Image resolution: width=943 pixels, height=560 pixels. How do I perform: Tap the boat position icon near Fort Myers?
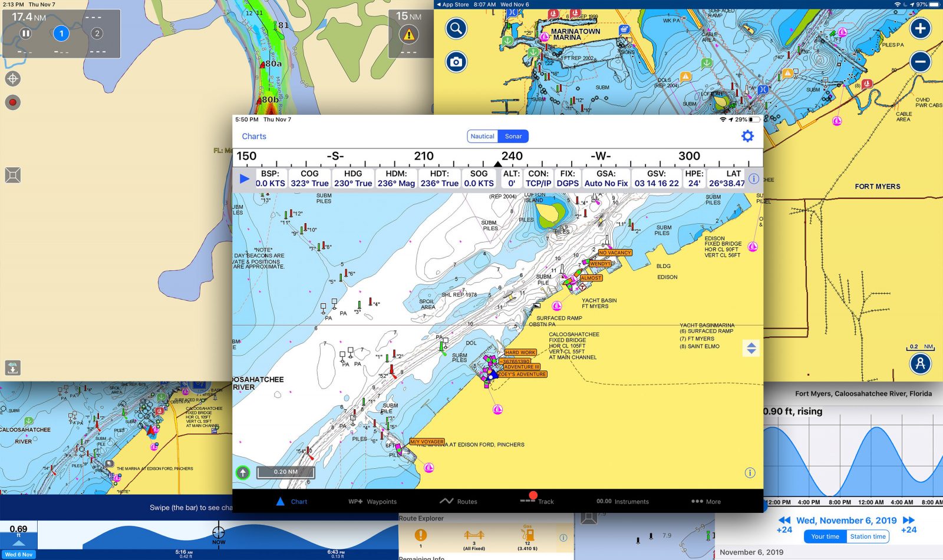(920, 363)
